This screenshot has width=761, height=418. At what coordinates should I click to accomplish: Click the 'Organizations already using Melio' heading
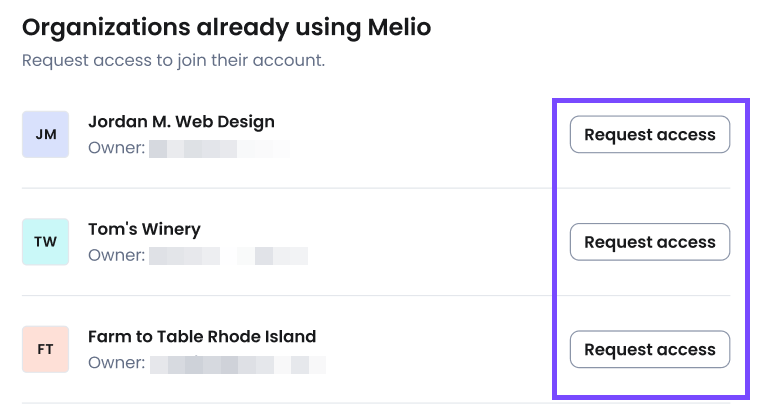coord(226,27)
